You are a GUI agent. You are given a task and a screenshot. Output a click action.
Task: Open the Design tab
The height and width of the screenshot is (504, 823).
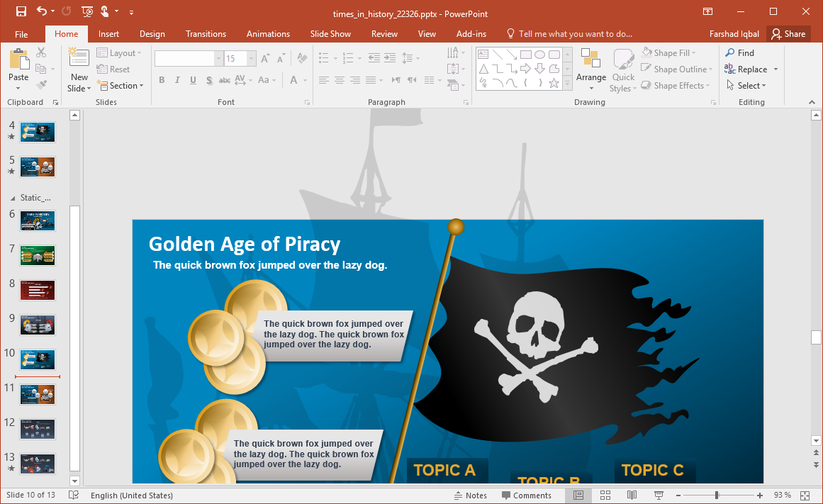(x=152, y=34)
